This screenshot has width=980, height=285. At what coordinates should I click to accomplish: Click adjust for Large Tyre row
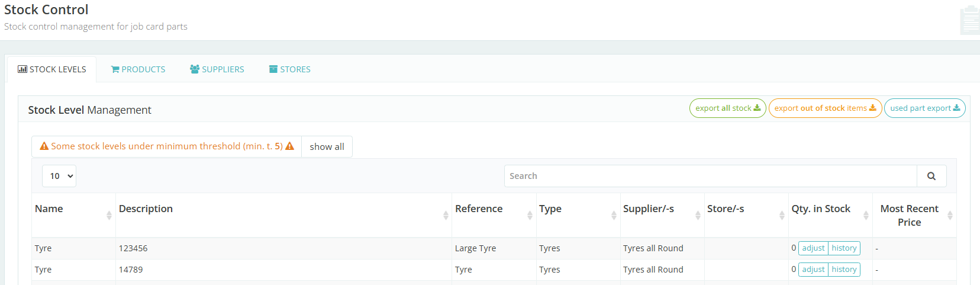(x=813, y=248)
